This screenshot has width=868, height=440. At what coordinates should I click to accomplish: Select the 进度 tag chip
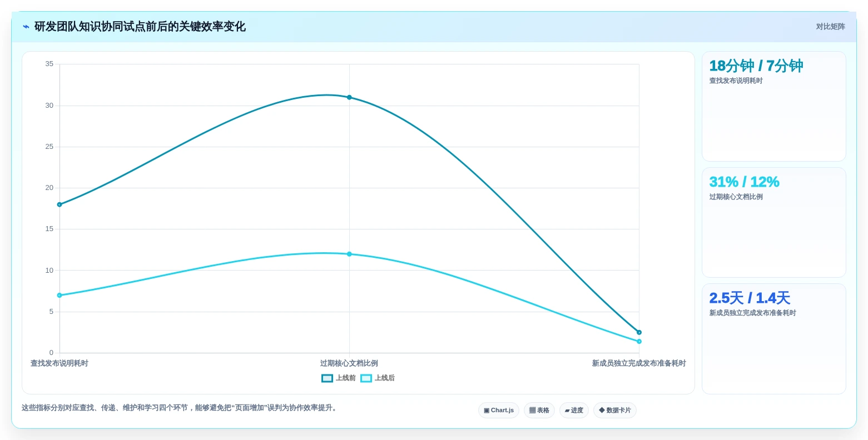pyautogui.click(x=574, y=411)
